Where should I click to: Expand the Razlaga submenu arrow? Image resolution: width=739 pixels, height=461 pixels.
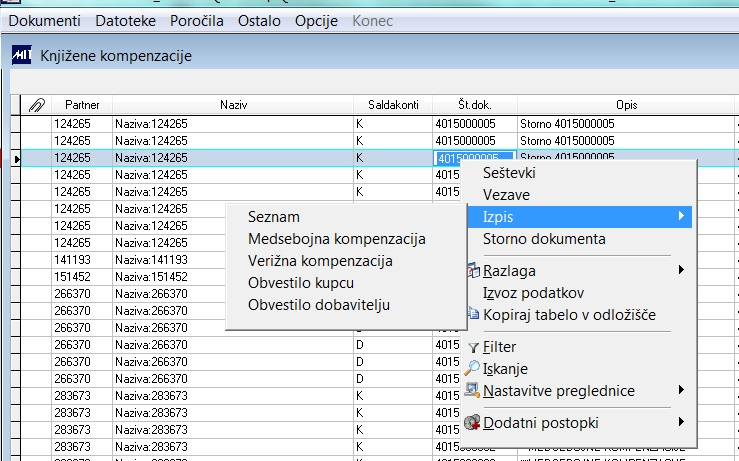click(x=681, y=270)
